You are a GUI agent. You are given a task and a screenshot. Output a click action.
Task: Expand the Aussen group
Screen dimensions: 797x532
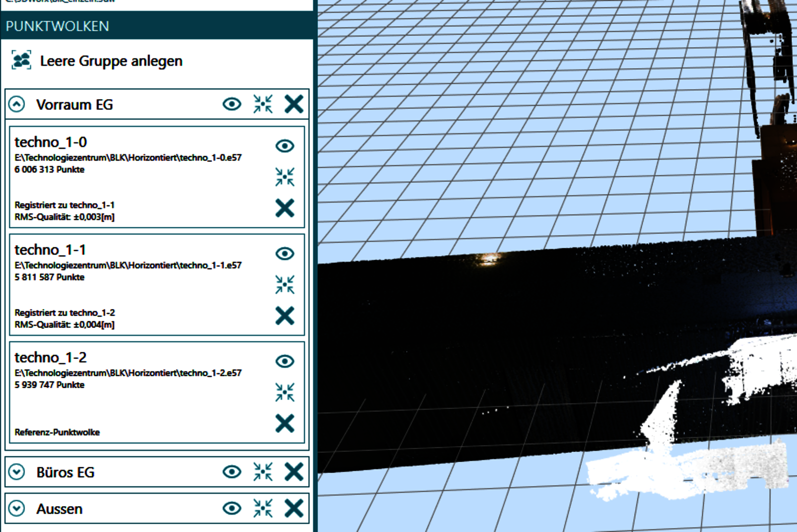tap(17, 509)
